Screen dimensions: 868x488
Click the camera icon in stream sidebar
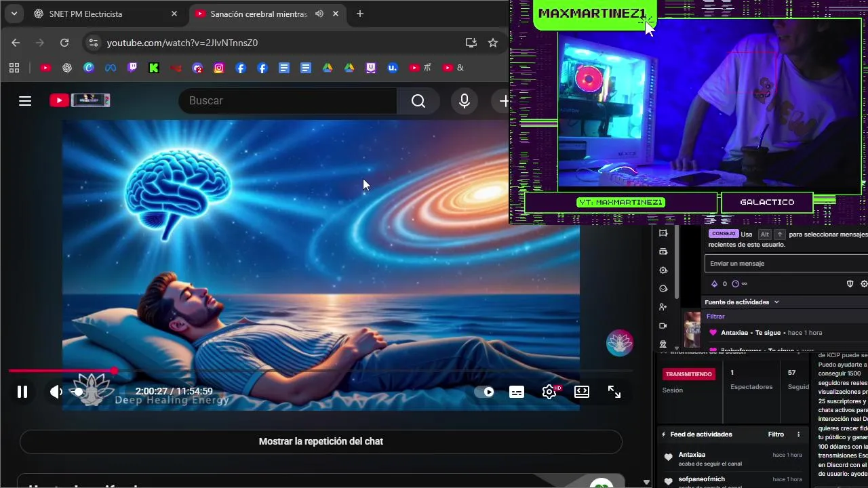[x=663, y=325]
